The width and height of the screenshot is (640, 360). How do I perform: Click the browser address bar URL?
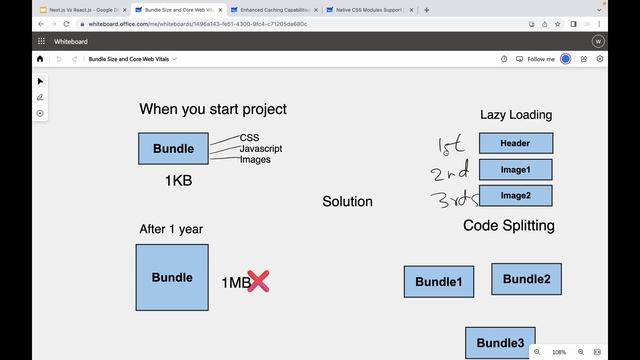tap(198, 24)
